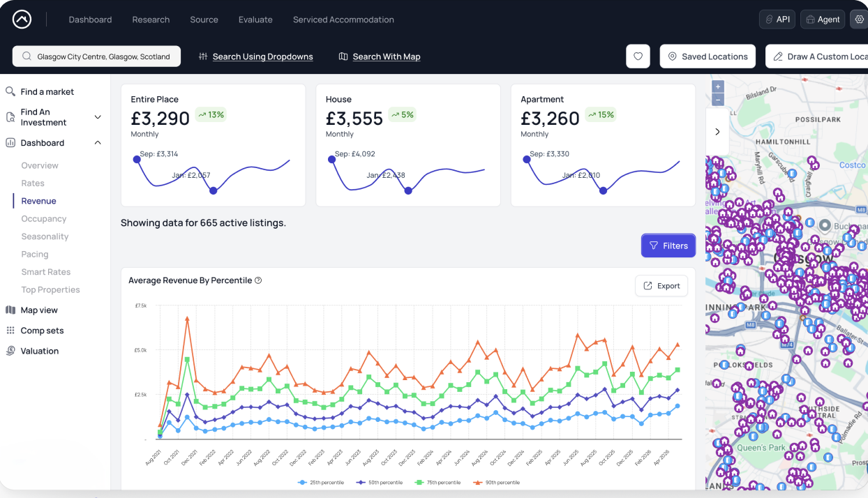
Task: Click Search With Map link
Action: [380, 56]
